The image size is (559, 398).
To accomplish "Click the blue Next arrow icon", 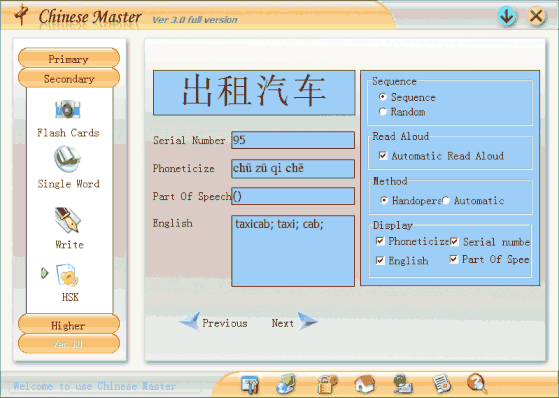I will [x=307, y=321].
